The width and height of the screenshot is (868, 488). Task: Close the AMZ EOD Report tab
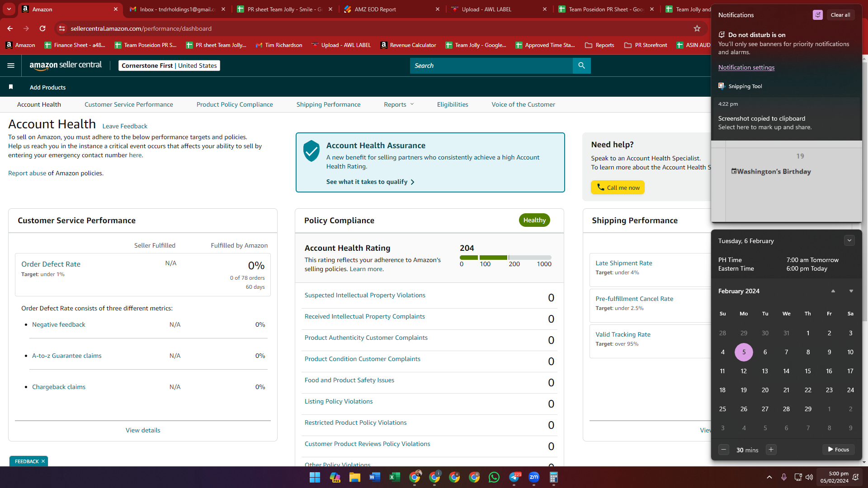[x=437, y=9]
